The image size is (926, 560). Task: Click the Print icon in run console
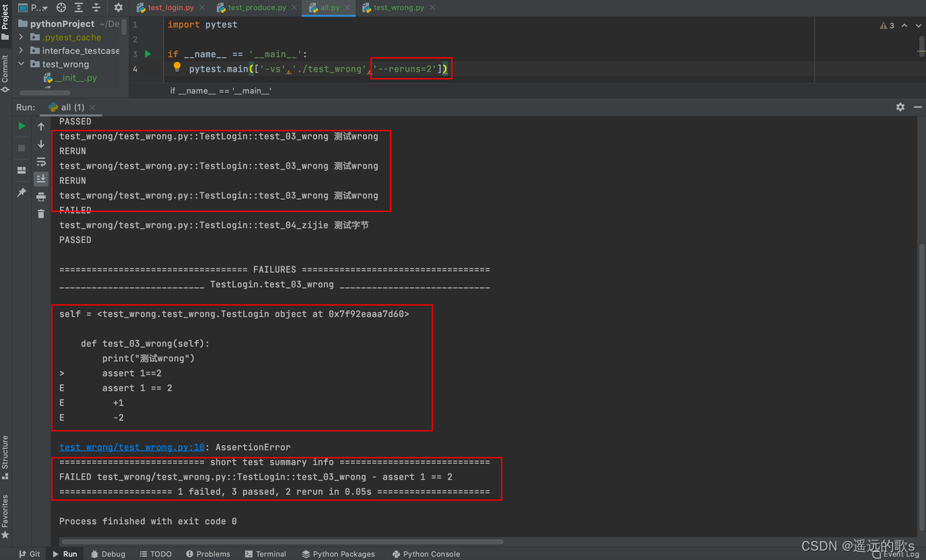41,196
